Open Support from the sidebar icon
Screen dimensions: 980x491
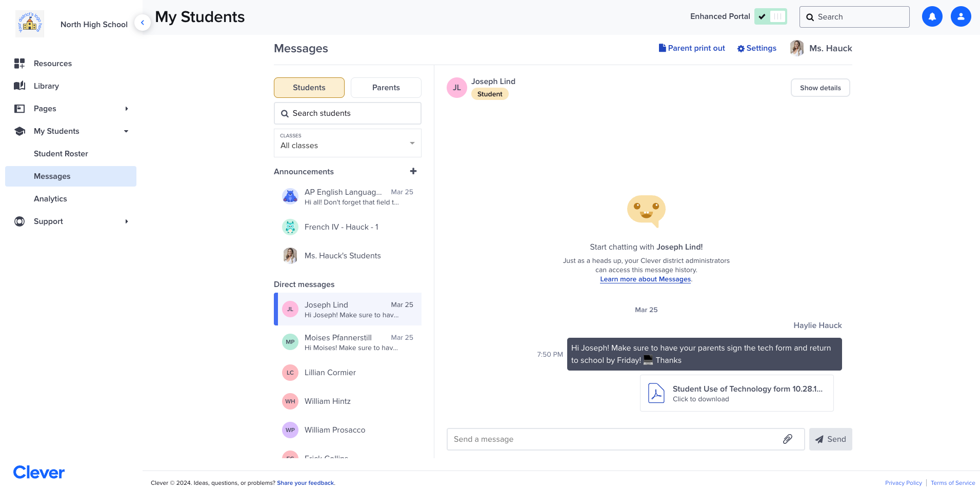(x=19, y=221)
